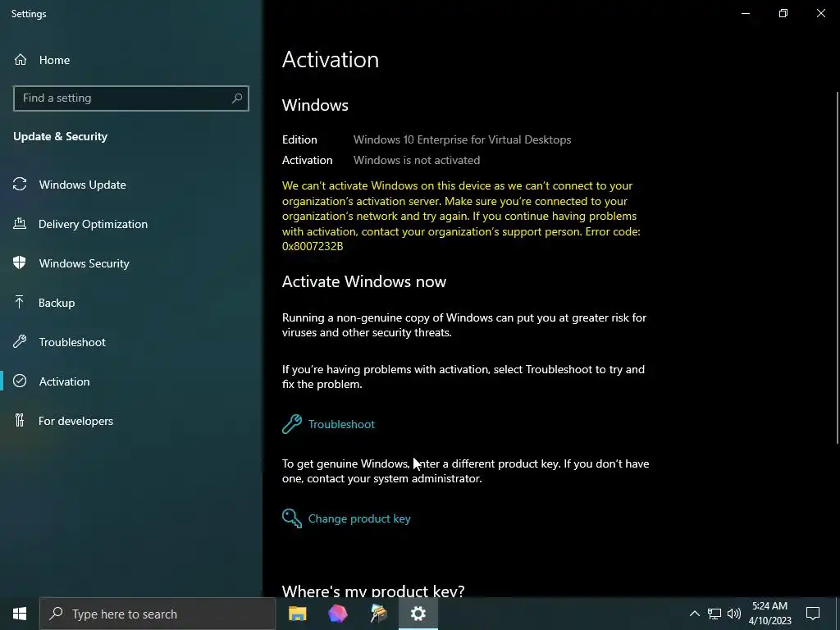Viewport: 840px width, 630px height.
Task: Click the Delivery Optimization icon
Action: point(20,223)
